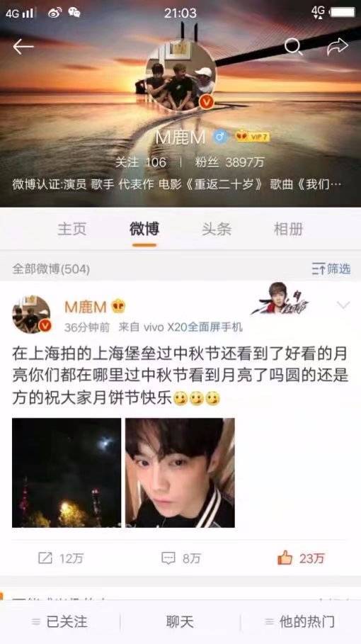Viewport: 361px width, 644px height.
Task: Open the large circular profile avatar
Action: [180, 77]
